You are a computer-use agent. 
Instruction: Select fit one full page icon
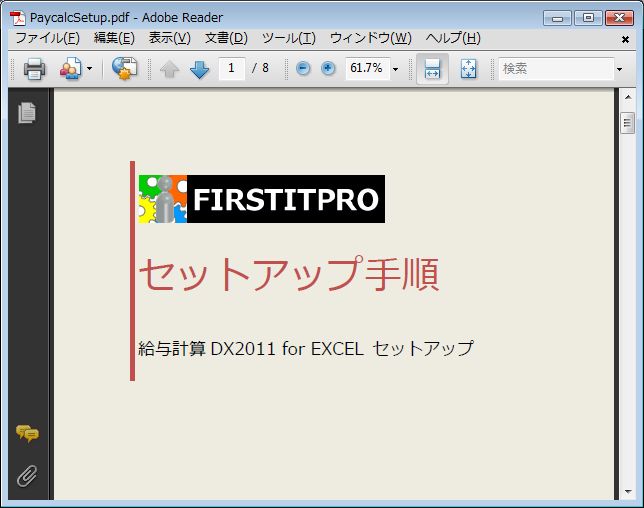[469, 69]
